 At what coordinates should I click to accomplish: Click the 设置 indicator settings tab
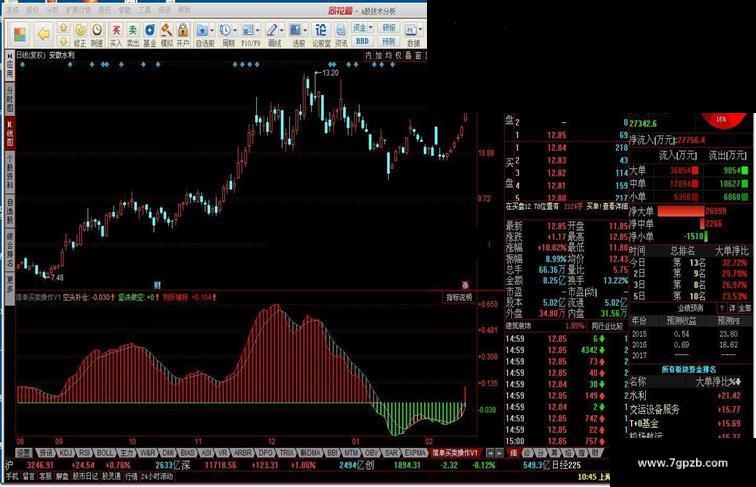click(24, 453)
